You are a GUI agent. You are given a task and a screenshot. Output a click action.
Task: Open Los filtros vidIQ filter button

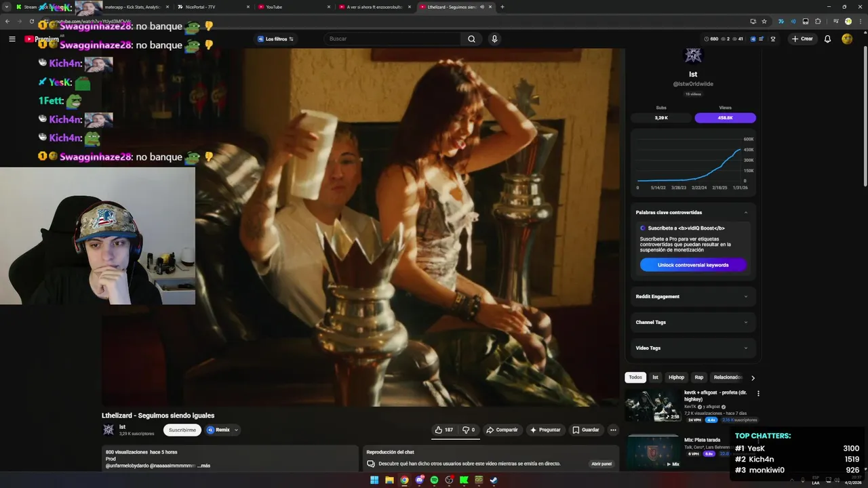coord(275,39)
